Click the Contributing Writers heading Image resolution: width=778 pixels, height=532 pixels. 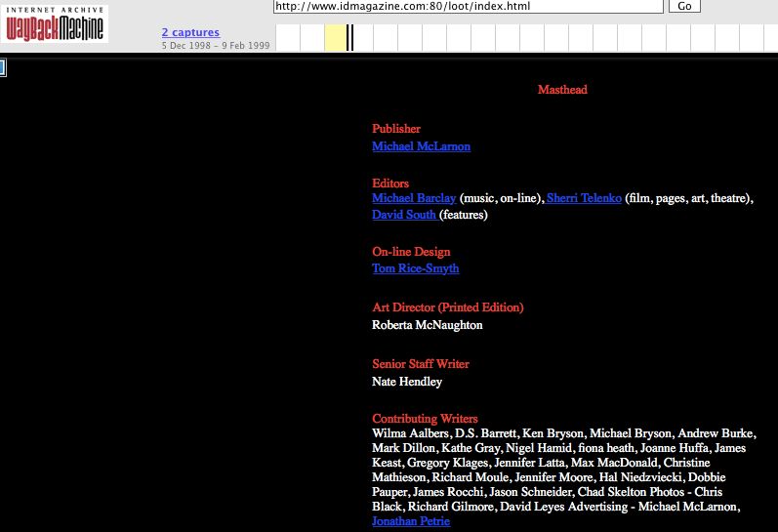coord(425,419)
